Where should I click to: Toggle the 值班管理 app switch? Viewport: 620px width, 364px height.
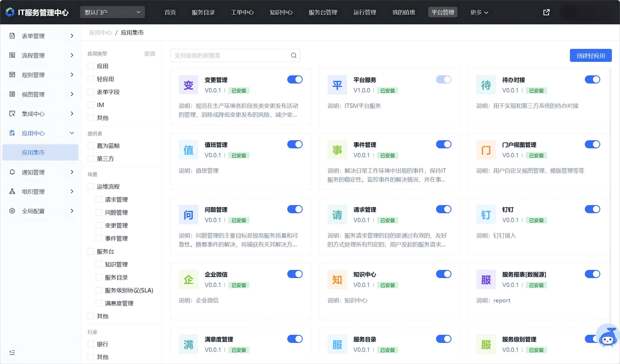[295, 145]
